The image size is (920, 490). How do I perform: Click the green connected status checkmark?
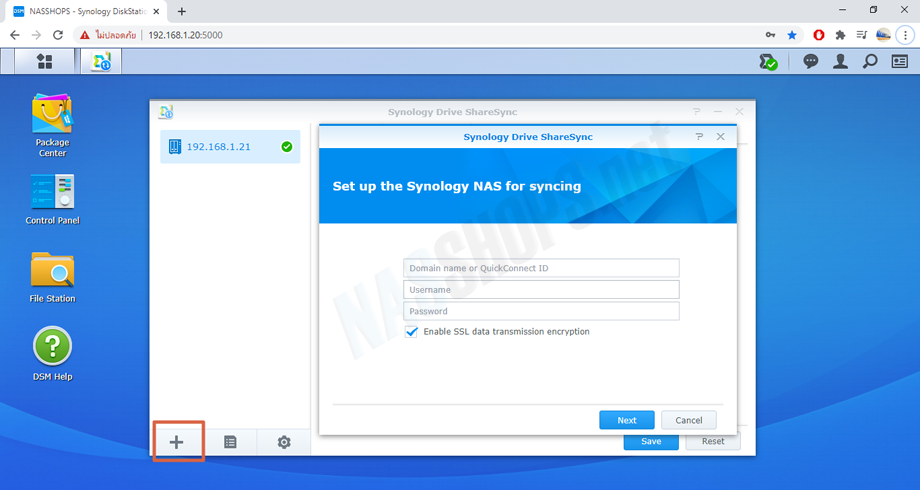(x=286, y=147)
